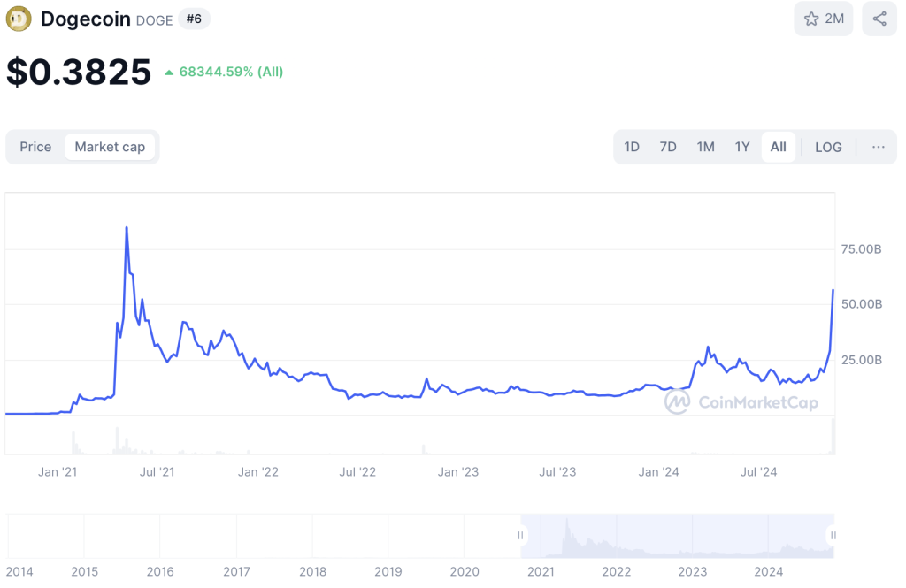
Task: Click the 2023 year in navigator
Action: pyautogui.click(x=692, y=572)
